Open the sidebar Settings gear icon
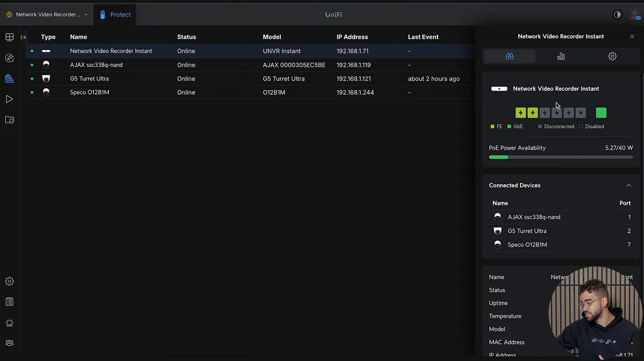This screenshot has height=361, width=644. [9, 281]
